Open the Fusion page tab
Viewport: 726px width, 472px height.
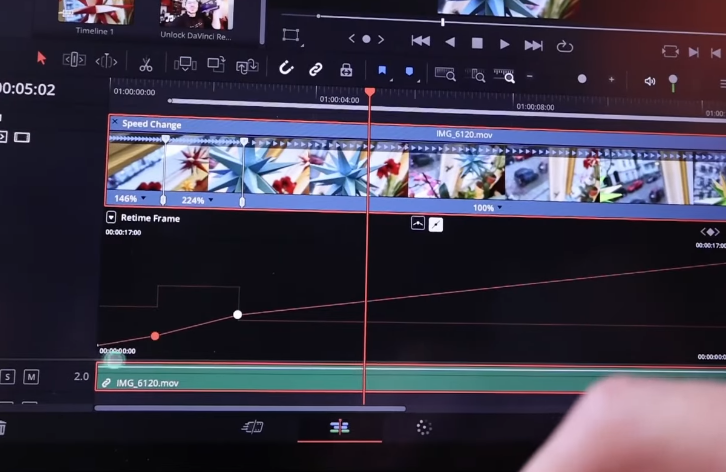pyautogui.click(x=424, y=428)
